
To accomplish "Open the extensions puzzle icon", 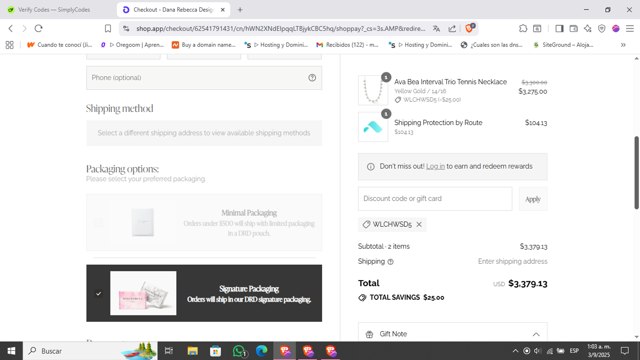I will pyautogui.click(x=523, y=28).
